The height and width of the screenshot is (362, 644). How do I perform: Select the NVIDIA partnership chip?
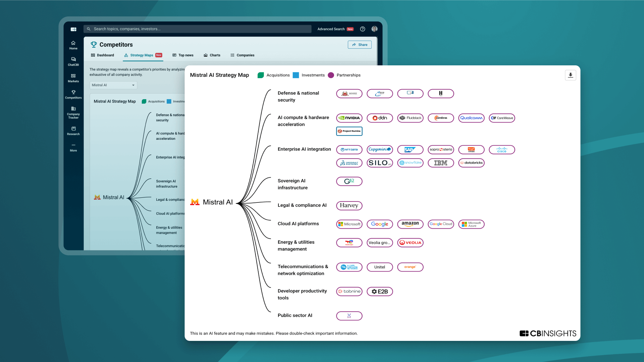coord(349,118)
